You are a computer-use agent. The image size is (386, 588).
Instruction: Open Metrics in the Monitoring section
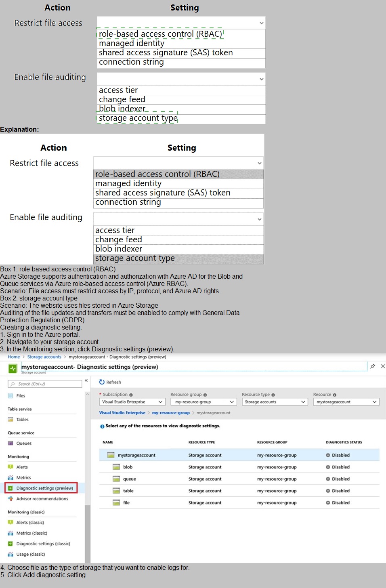pos(23,478)
